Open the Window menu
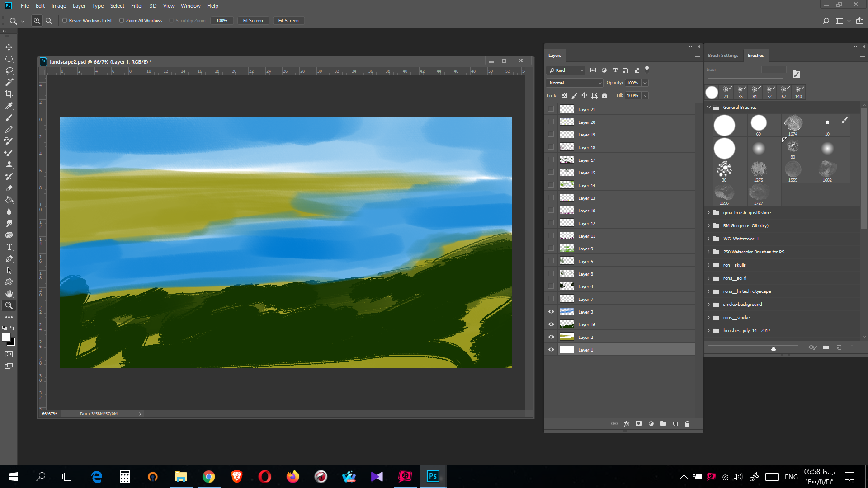Viewport: 868px width, 488px height. [x=190, y=6]
